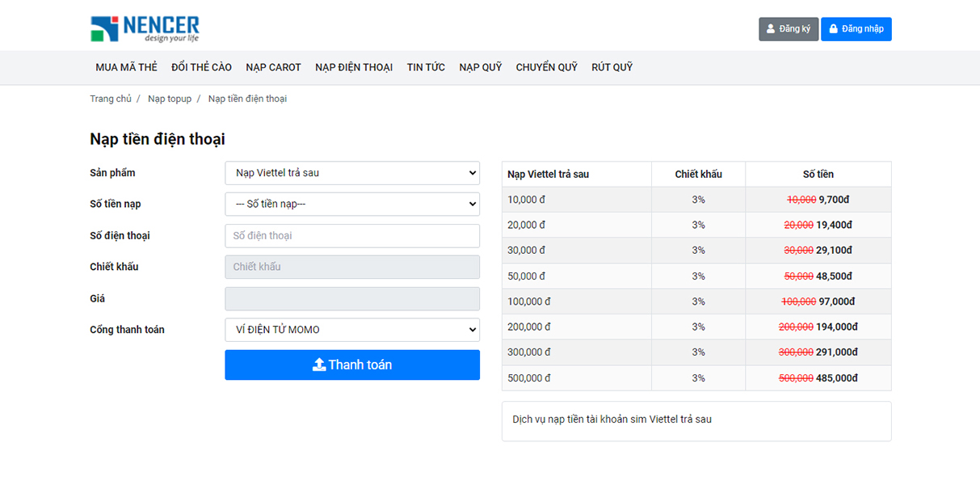Go to ĐỔI THẺ CÀO page

click(201, 68)
